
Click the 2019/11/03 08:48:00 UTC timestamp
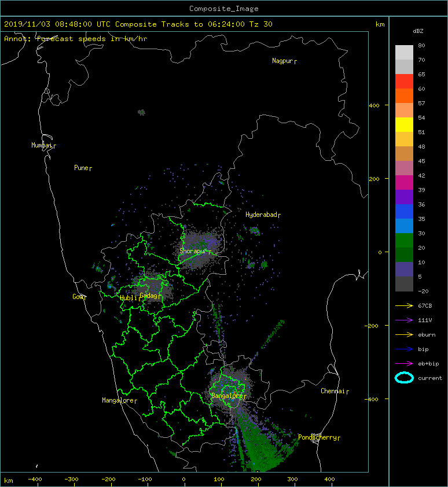pos(57,24)
